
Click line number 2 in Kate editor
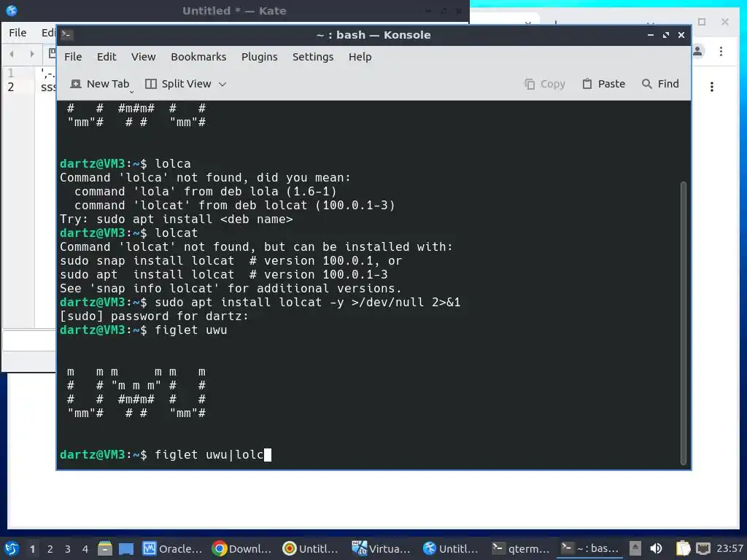tap(10, 87)
